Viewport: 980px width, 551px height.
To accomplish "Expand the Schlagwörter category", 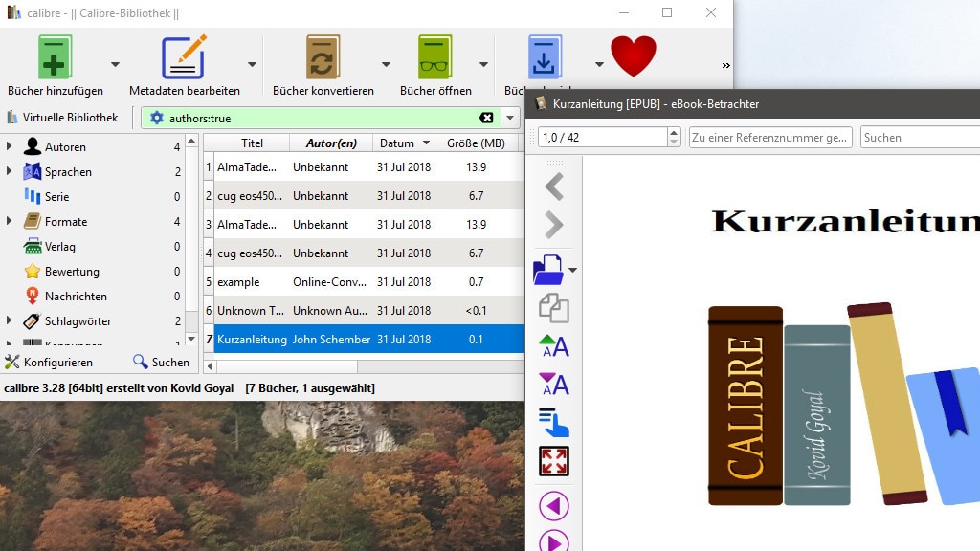I will point(10,320).
